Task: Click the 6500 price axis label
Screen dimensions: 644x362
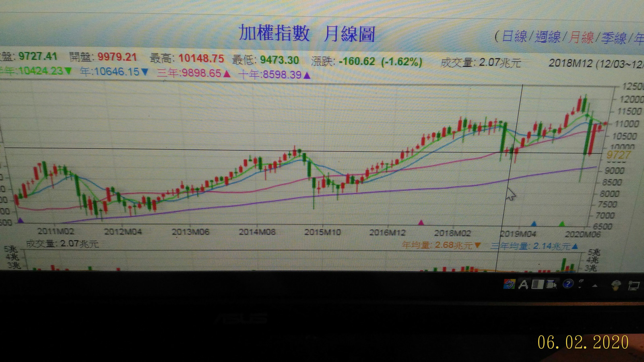Action: pyautogui.click(x=603, y=226)
